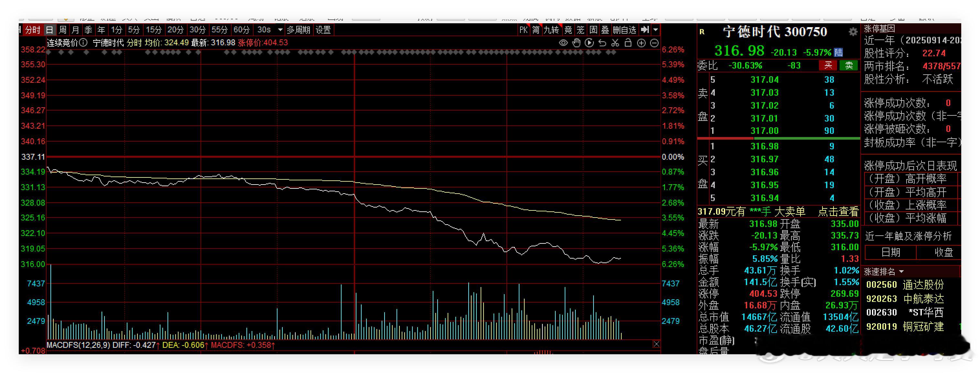Toggle the chart lock icon
Image resolution: width=980 pixels, height=373 pixels.
coord(628,43)
